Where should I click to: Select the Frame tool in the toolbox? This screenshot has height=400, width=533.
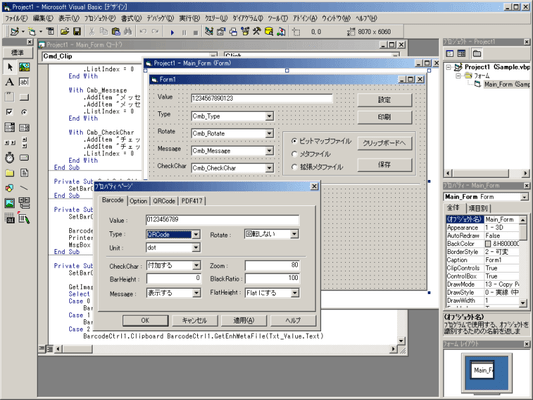(10, 97)
